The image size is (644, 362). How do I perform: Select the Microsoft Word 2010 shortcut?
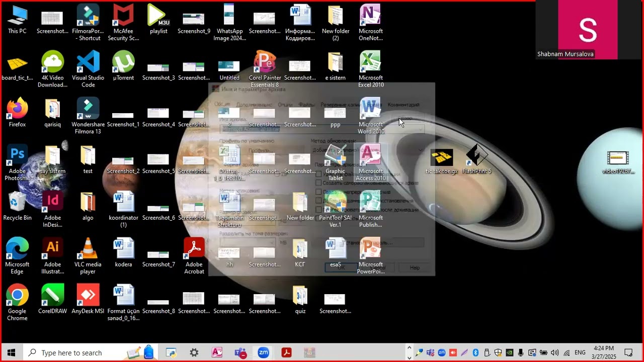coord(371,116)
